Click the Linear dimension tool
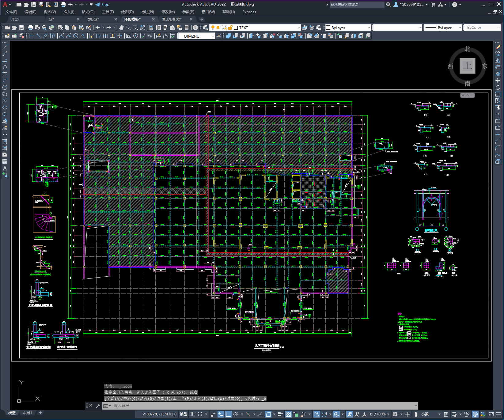 [31, 36]
